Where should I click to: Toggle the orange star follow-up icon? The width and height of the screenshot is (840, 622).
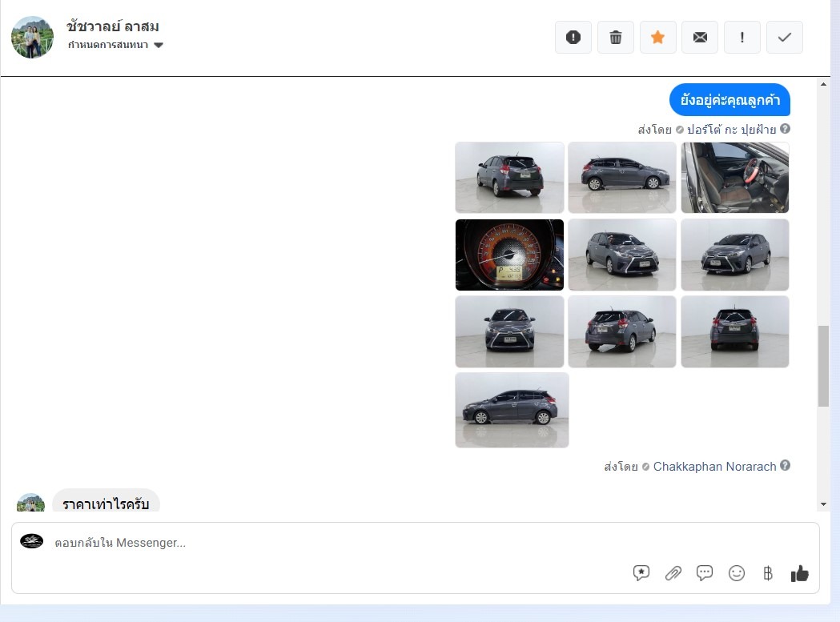658,38
